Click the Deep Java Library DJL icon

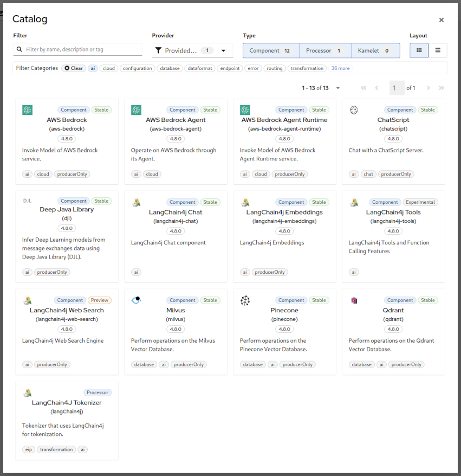28,201
